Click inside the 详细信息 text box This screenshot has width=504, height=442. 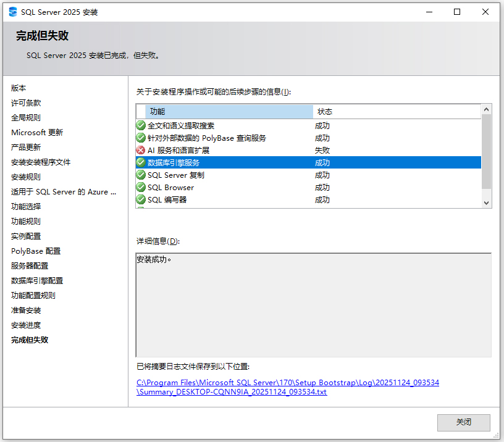313,305
